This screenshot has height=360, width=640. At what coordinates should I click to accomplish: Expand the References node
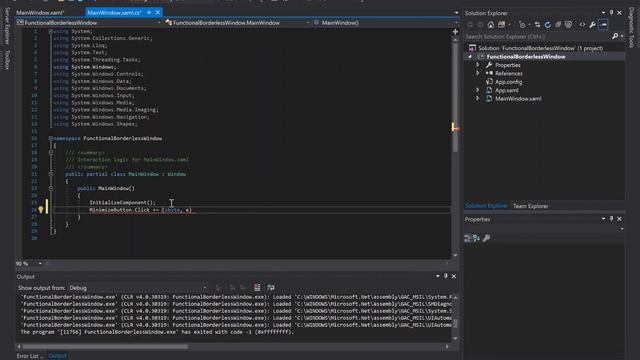tap(478, 73)
